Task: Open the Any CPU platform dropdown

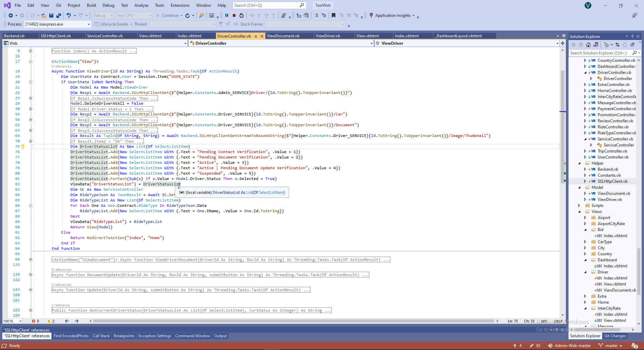Action: (135, 15)
